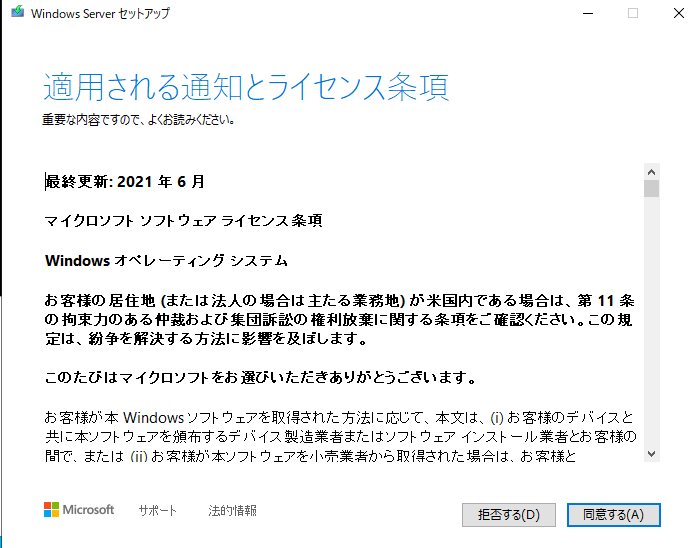
Task: Click the empty scrollbar track below thumb
Action: [x=652, y=321]
